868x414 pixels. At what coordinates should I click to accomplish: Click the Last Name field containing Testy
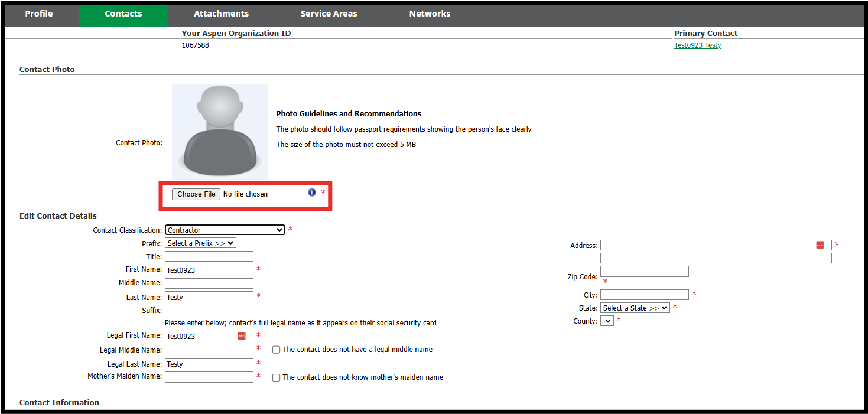[x=209, y=297]
